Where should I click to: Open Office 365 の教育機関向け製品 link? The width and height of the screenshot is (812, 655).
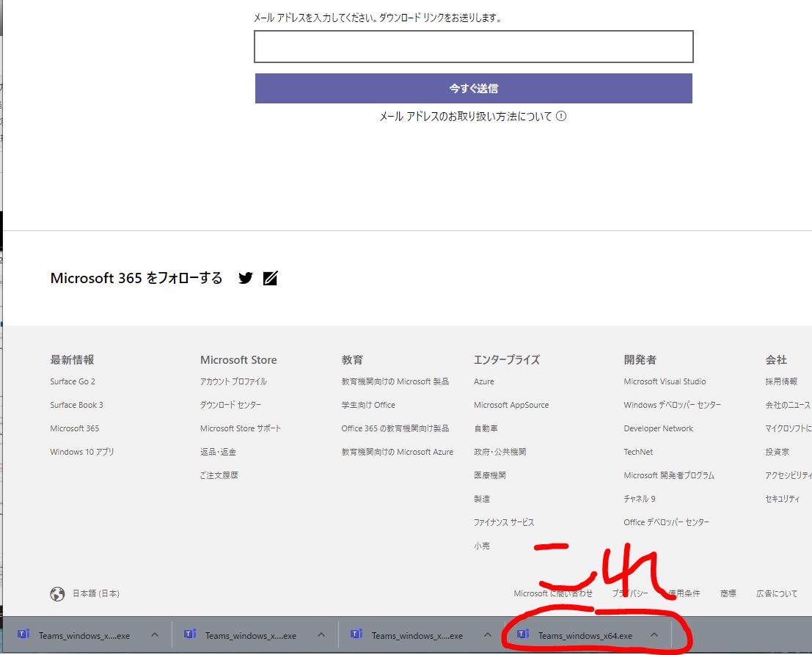click(395, 428)
